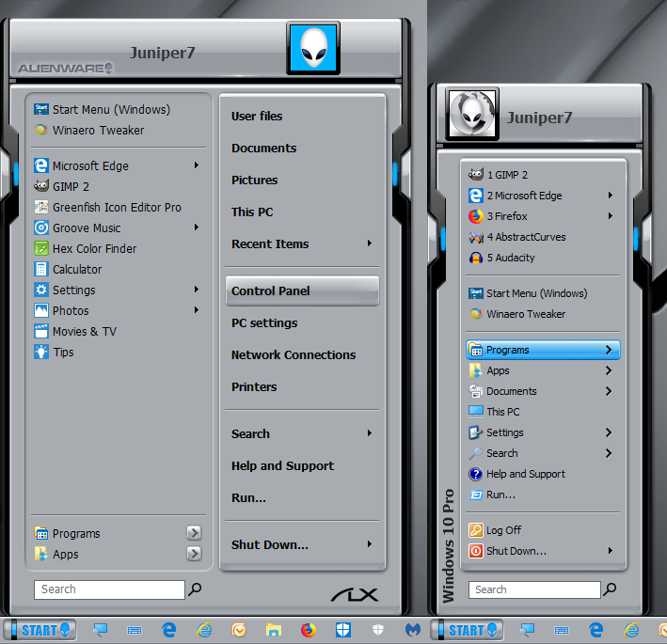Click the Calculator icon

(41, 269)
